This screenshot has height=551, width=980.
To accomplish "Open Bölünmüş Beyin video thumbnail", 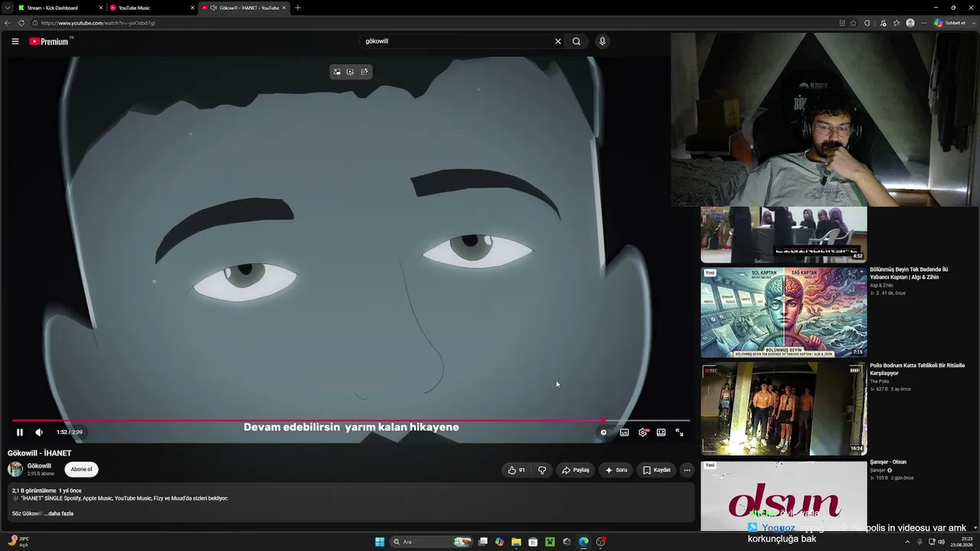I will [x=784, y=311].
